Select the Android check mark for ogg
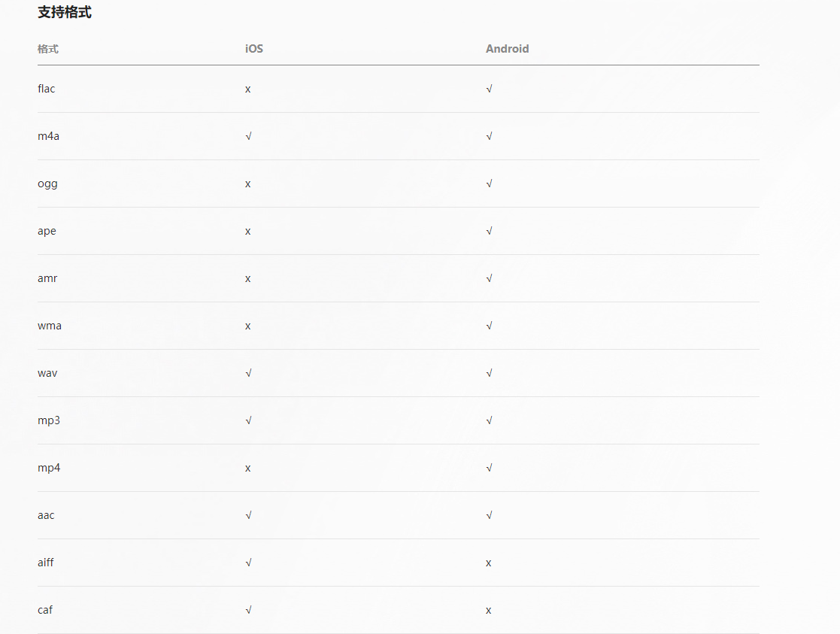840x634 pixels. [x=489, y=184]
